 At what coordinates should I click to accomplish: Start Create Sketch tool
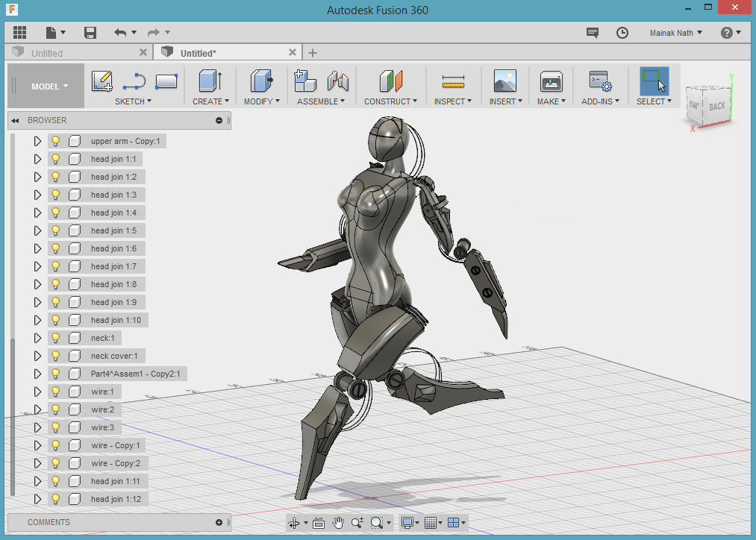pos(102,81)
